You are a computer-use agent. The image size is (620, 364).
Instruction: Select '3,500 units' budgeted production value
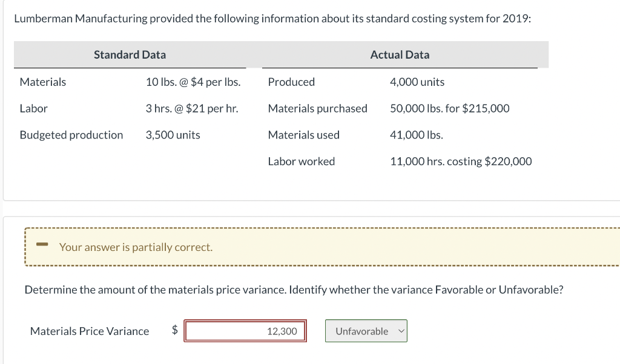point(173,135)
